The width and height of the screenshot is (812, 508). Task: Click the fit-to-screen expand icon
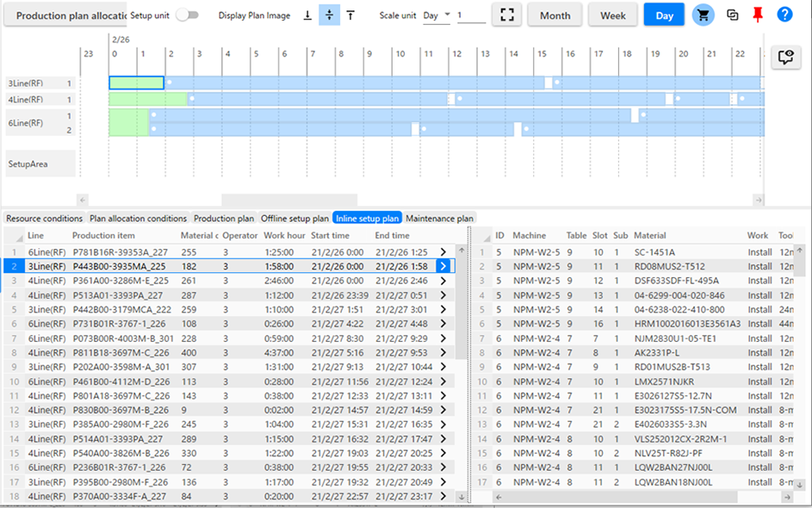[x=507, y=15]
